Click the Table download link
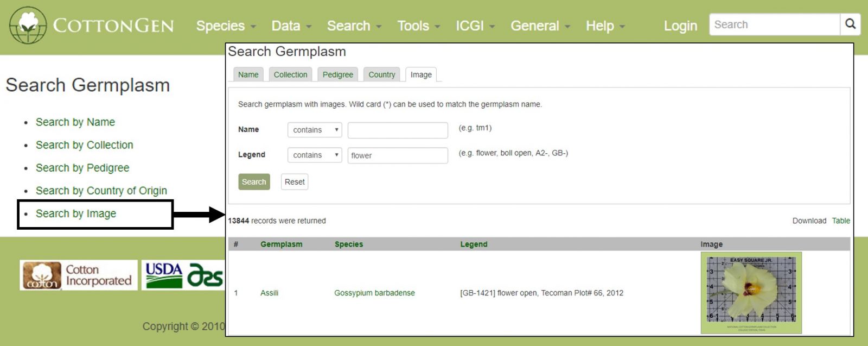Image resolution: width=868 pixels, height=346 pixels. (841, 221)
